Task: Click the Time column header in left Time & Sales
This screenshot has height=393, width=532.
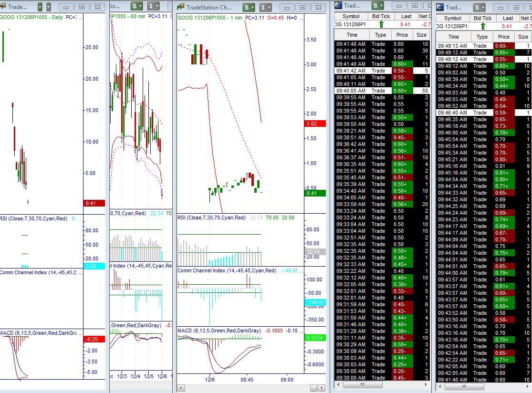Action: (x=352, y=35)
